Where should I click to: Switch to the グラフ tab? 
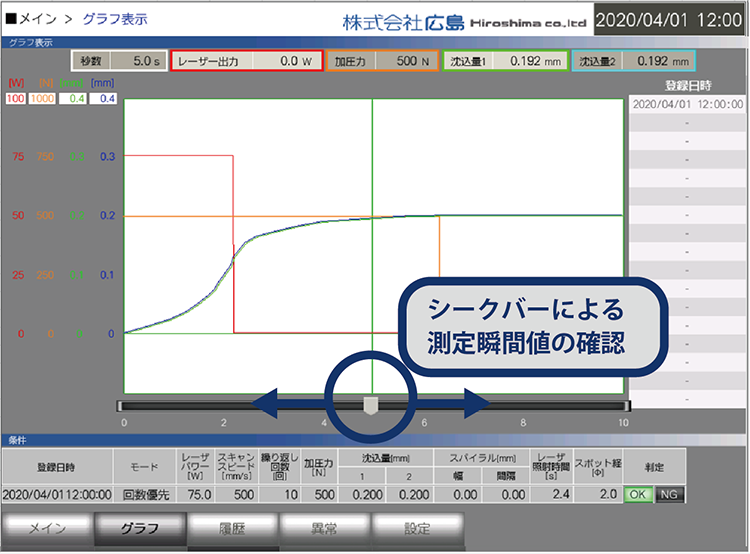click(x=139, y=528)
